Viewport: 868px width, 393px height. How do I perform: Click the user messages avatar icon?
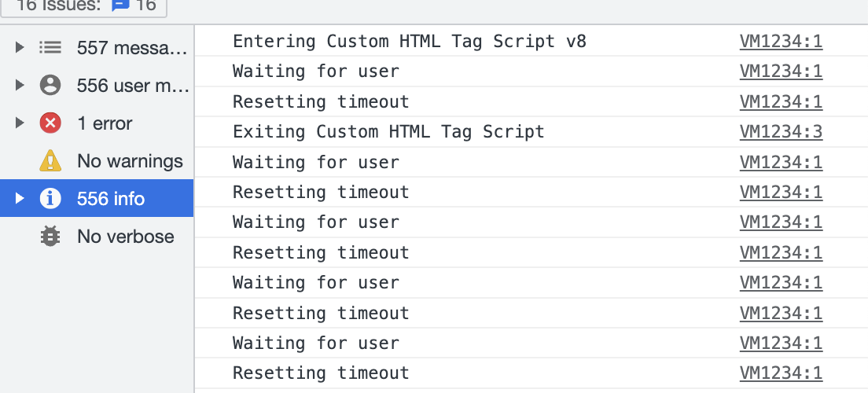point(50,85)
